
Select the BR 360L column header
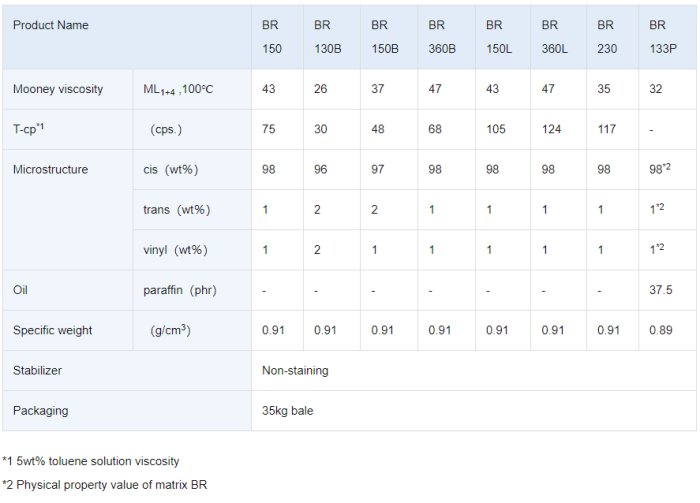tap(553, 36)
